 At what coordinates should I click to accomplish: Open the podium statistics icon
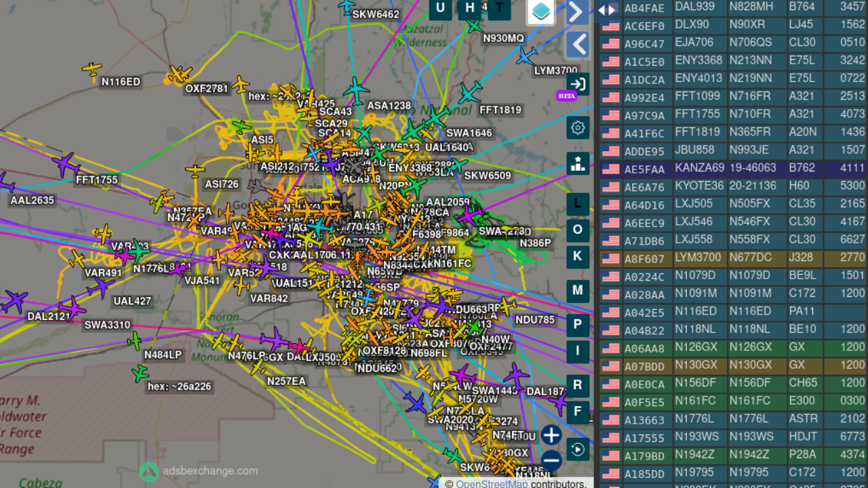(x=578, y=163)
